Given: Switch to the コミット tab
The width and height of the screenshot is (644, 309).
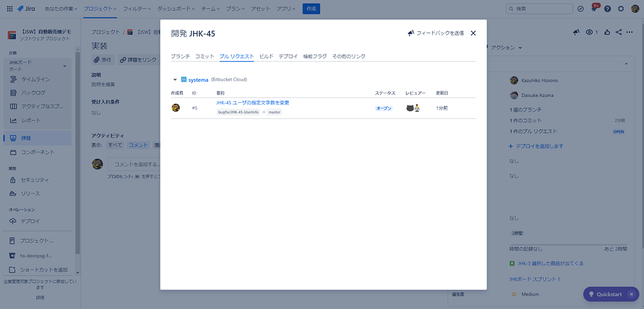Looking at the screenshot, I should 204,56.
